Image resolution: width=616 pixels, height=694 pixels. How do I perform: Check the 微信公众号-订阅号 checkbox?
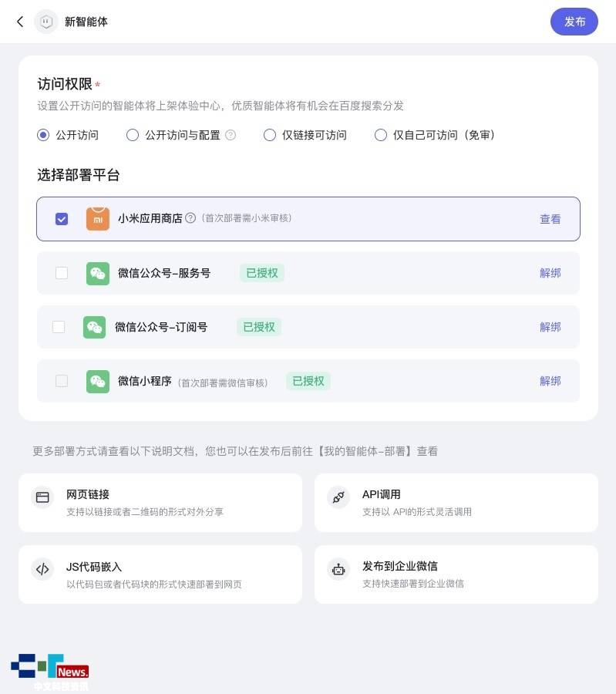(x=59, y=327)
